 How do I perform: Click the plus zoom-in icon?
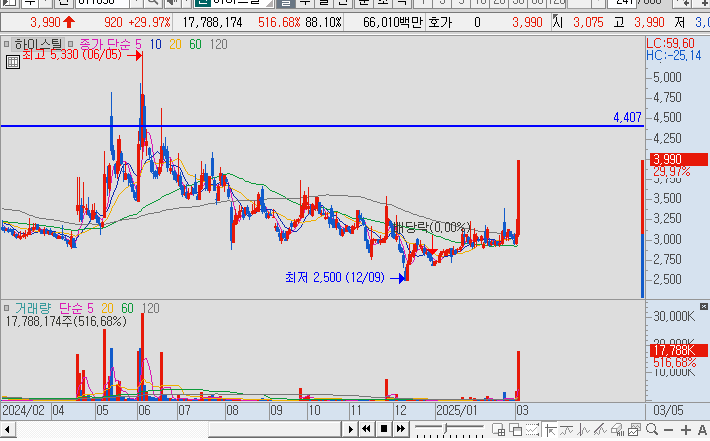(686, 430)
